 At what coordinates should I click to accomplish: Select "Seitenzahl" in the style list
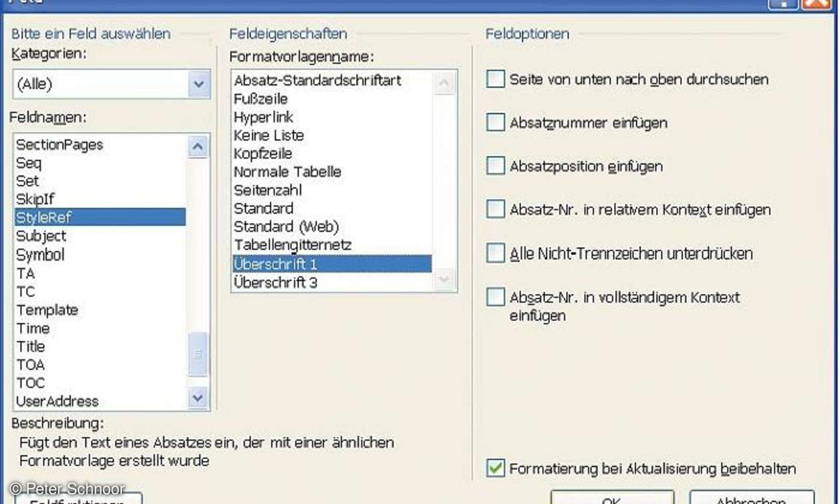point(267,190)
